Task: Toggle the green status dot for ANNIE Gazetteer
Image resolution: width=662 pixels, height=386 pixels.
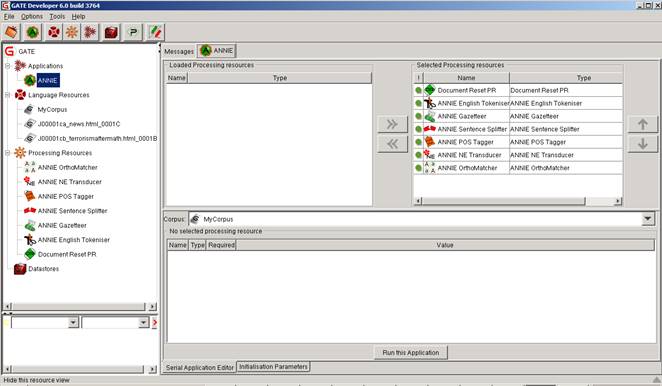Action: [418, 116]
